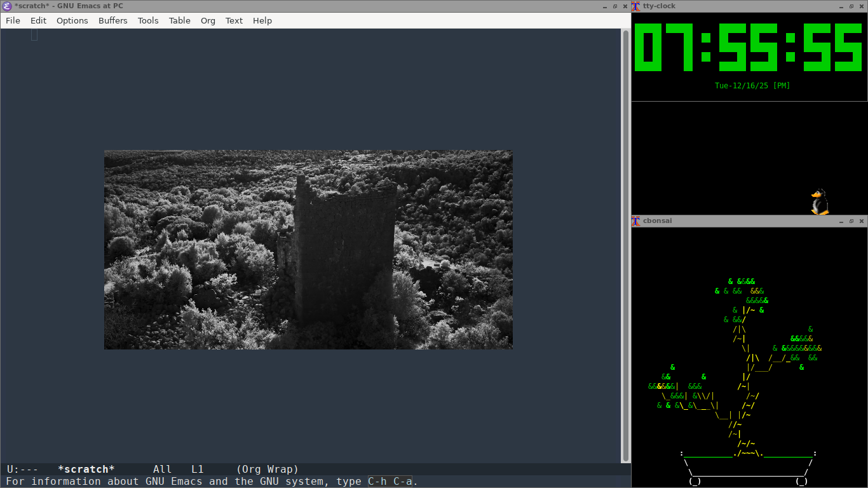The height and width of the screenshot is (488, 868).
Task: Maximize the tty-clock window
Action: 851,6
